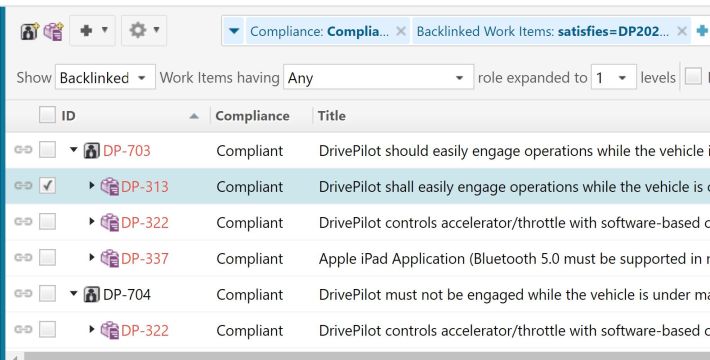
Task: Click the plus icon to add query filter
Action: [x=702, y=31]
